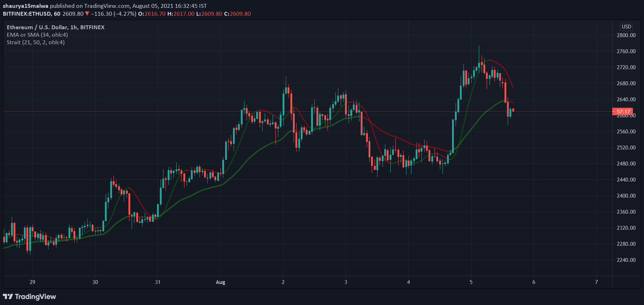Click the −116.30 (−4.27%) change value
This screenshot has height=305, width=644.
tap(113, 14)
